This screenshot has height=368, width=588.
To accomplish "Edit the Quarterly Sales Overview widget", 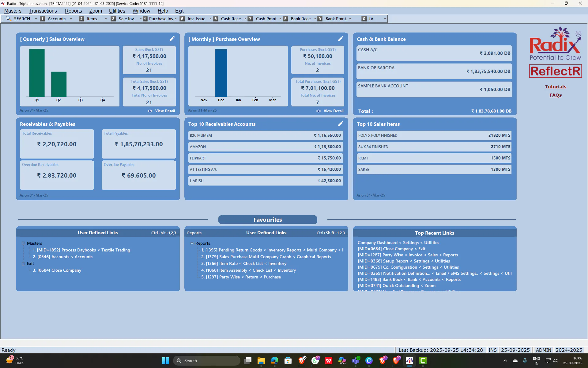I will pyautogui.click(x=172, y=39).
